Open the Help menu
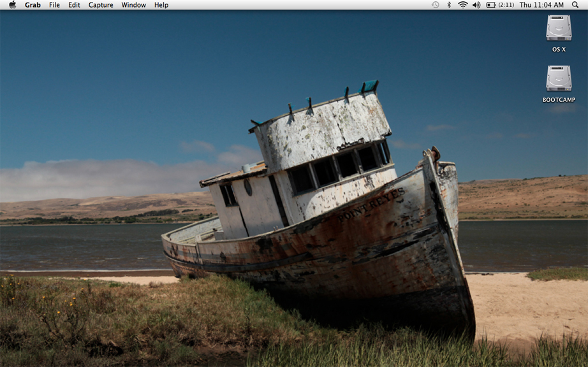588x367 pixels. (x=161, y=5)
